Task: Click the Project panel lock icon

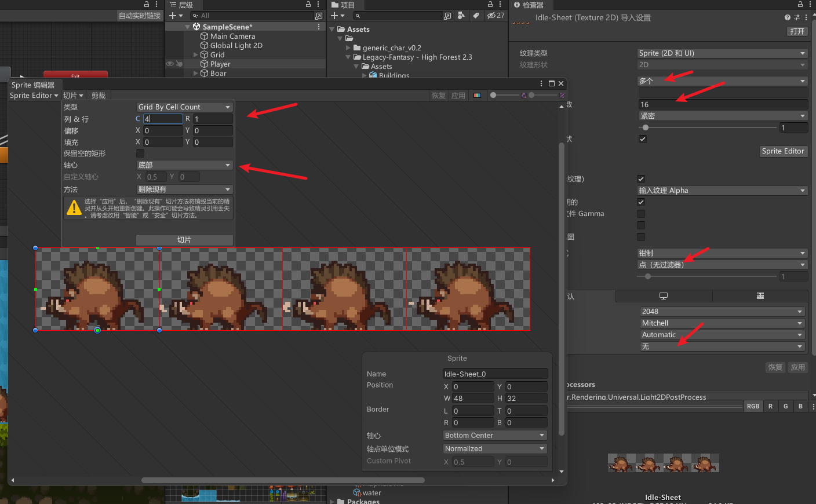Action: pos(490,4)
